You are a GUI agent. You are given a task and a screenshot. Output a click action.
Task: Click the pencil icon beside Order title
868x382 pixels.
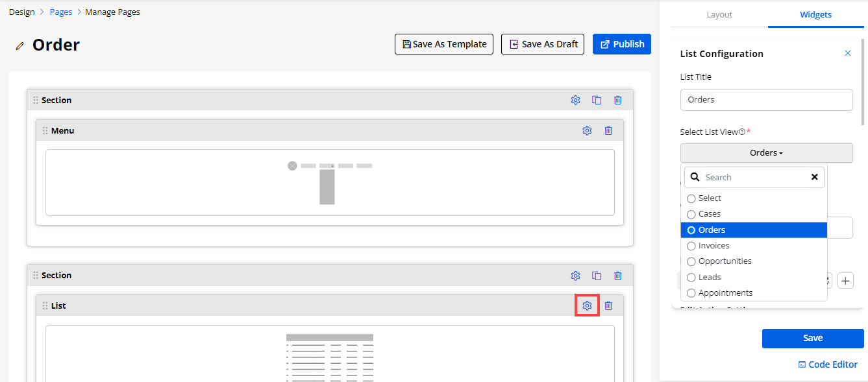[x=20, y=45]
